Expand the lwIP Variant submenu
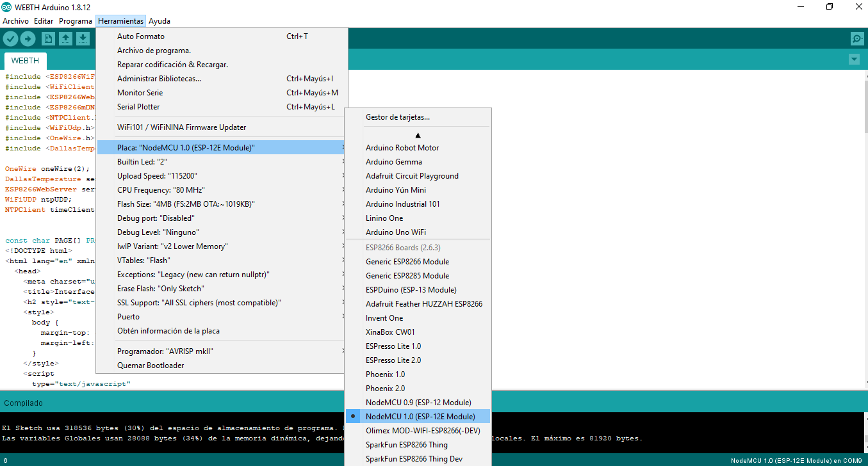868x466 pixels. pos(222,246)
